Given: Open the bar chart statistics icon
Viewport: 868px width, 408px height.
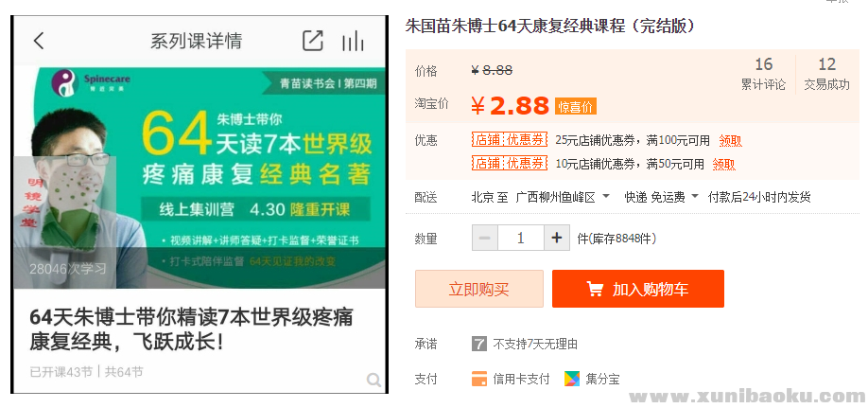Looking at the screenshot, I should 353,41.
